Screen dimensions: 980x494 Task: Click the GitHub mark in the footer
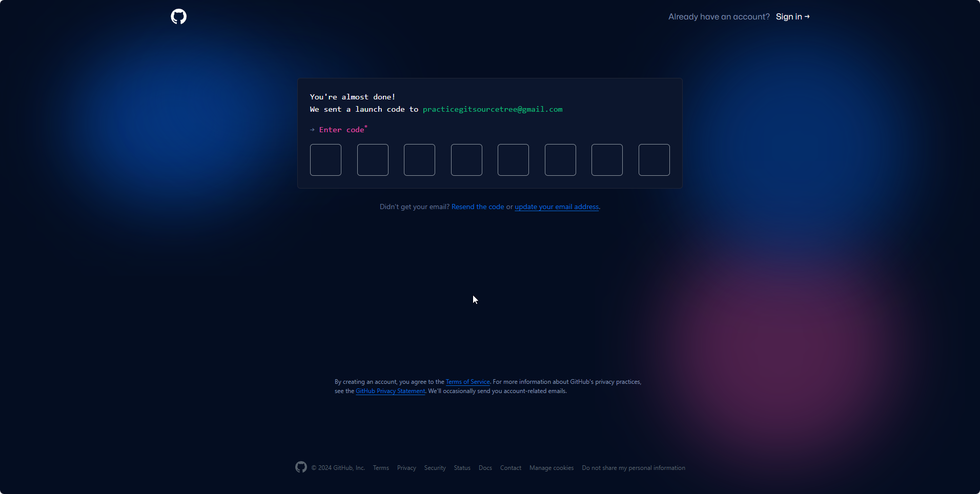click(x=300, y=467)
